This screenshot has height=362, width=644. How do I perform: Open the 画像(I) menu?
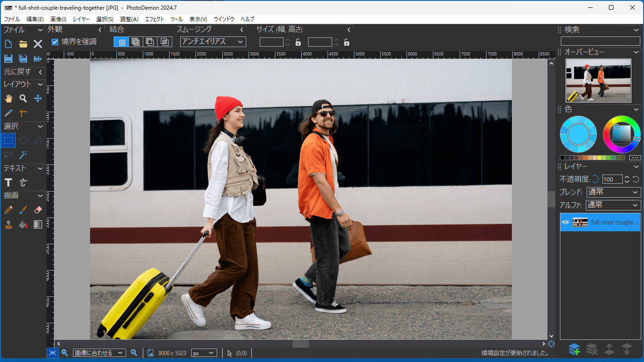[x=58, y=19]
